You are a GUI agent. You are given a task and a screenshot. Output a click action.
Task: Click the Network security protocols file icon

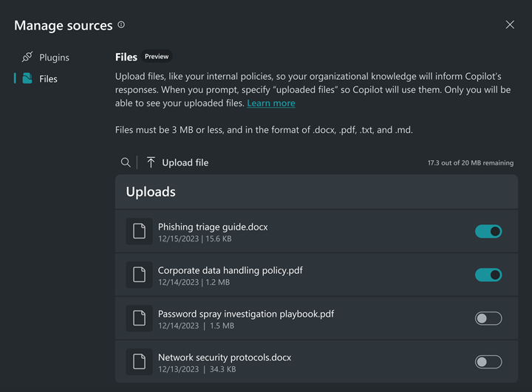(x=139, y=362)
